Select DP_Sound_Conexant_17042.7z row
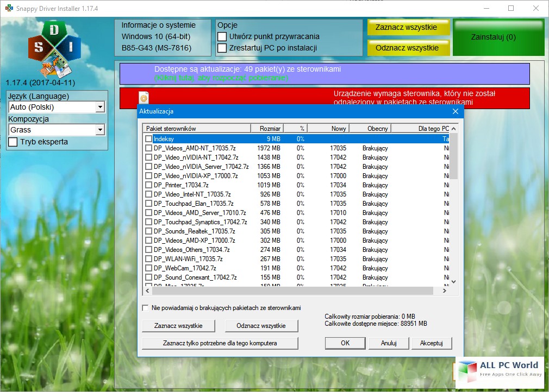Image resolution: width=549 pixels, height=392 pixels. click(x=296, y=277)
